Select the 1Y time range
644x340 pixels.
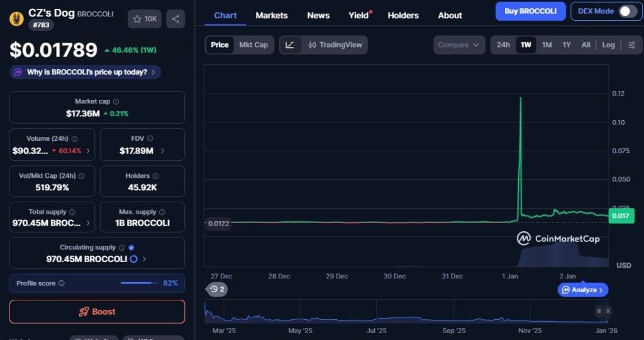[567, 45]
